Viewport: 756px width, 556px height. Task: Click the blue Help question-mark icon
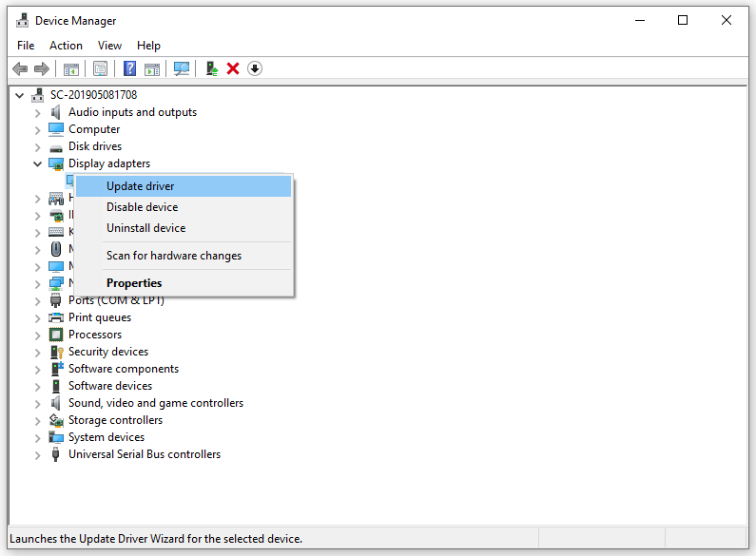click(129, 68)
